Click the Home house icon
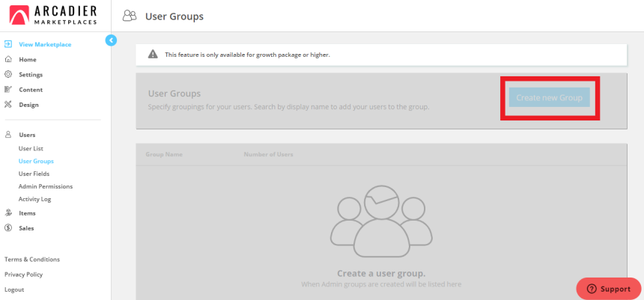This screenshot has height=300, width=644. point(8,59)
